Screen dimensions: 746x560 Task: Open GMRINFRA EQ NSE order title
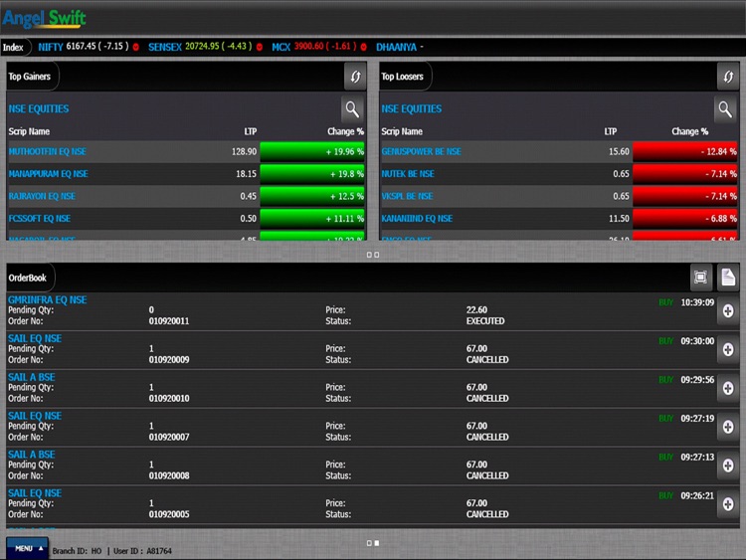coord(47,299)
